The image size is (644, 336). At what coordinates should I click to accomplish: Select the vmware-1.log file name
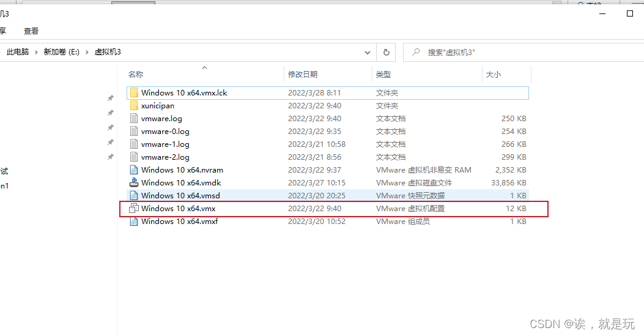[x=165, y=144]
